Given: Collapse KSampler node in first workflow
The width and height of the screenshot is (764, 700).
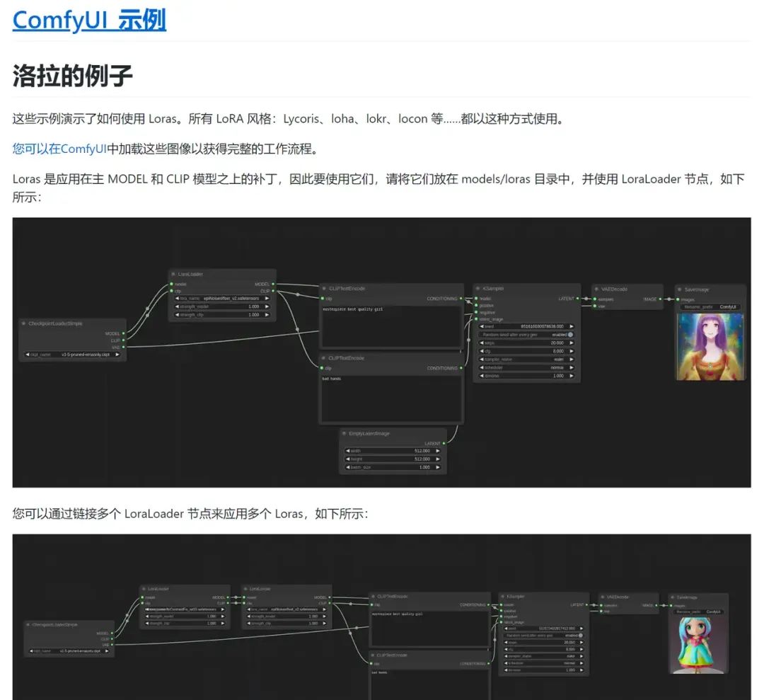Looking at the screenshot, I should point(478,289).
